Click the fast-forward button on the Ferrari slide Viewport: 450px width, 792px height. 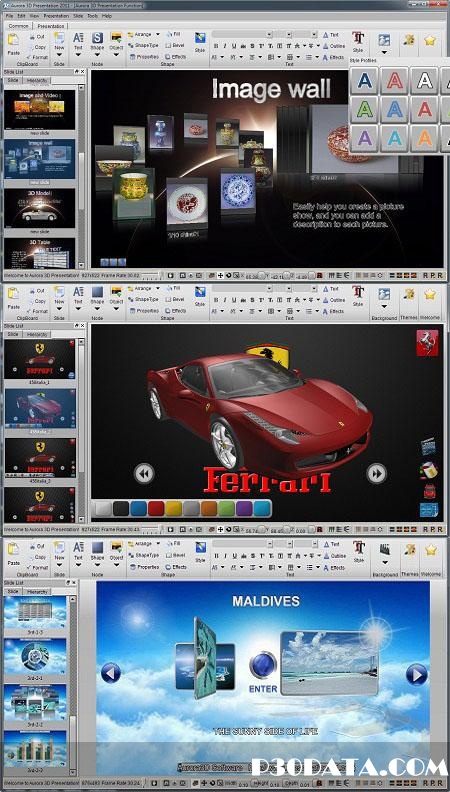coord(376,473)
